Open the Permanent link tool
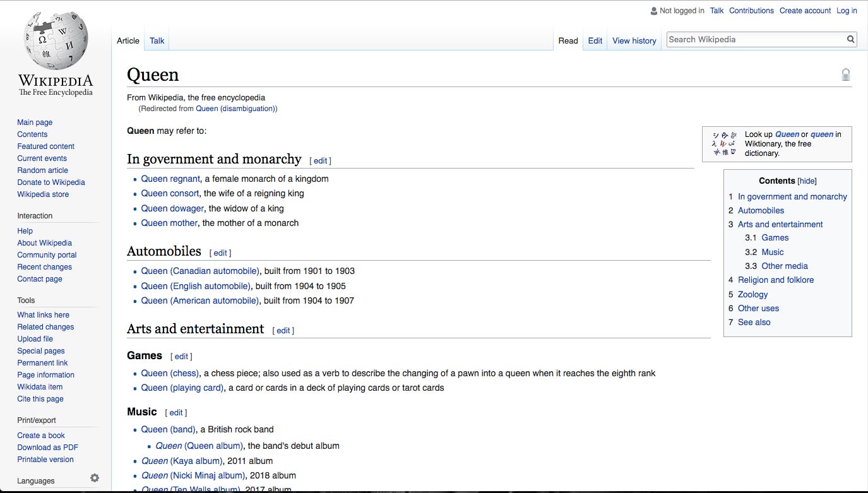 [42, 363]
